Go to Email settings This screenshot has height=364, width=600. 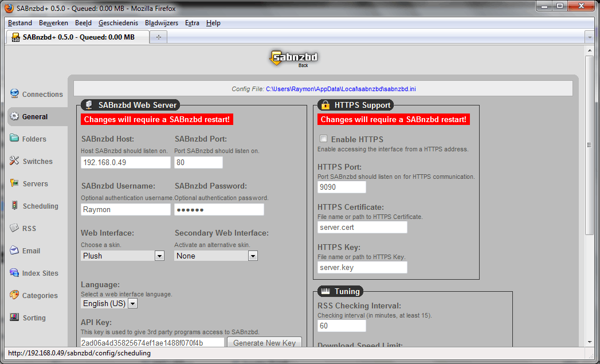[31, 251]
